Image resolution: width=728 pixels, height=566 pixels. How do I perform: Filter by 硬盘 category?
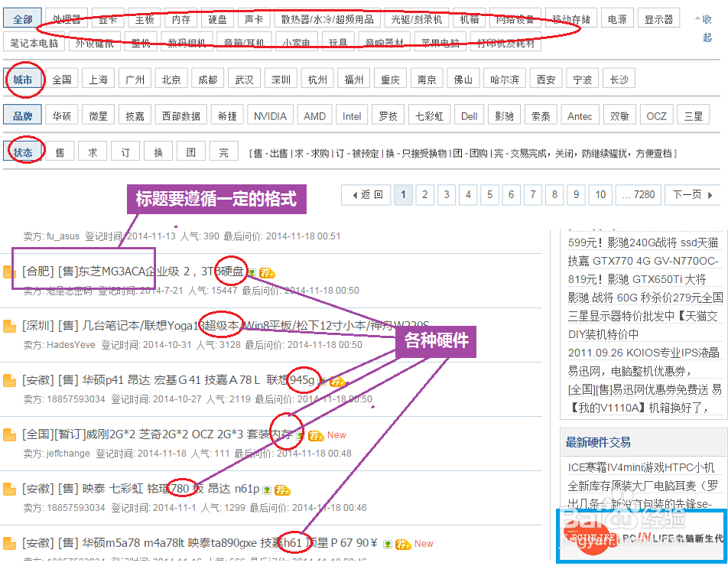217,19
